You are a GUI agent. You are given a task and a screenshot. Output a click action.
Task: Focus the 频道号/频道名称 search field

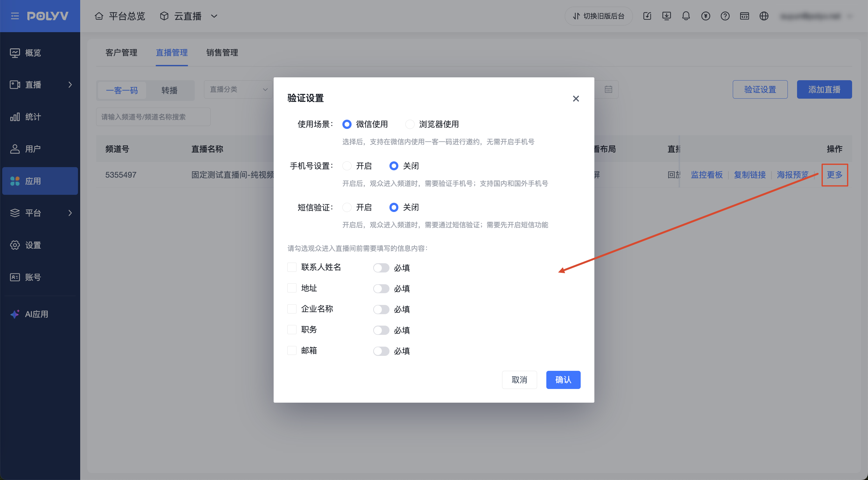coord(153,117)
